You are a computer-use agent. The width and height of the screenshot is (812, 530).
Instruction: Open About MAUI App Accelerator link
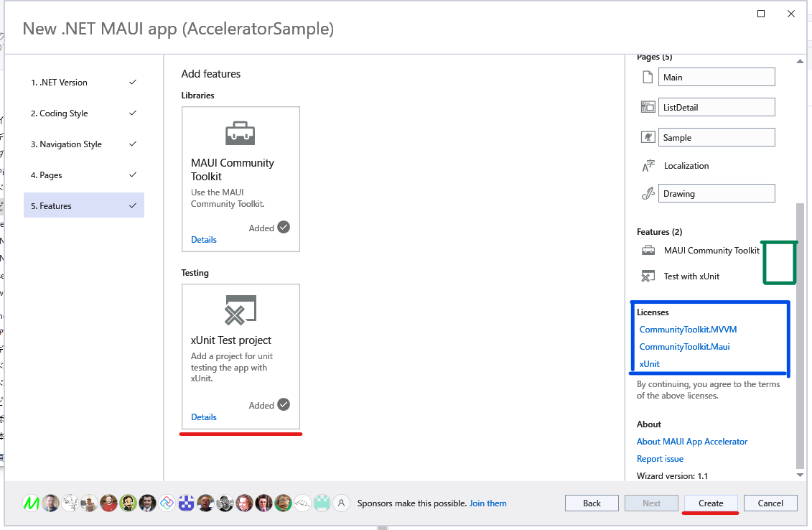pos(692,442)
